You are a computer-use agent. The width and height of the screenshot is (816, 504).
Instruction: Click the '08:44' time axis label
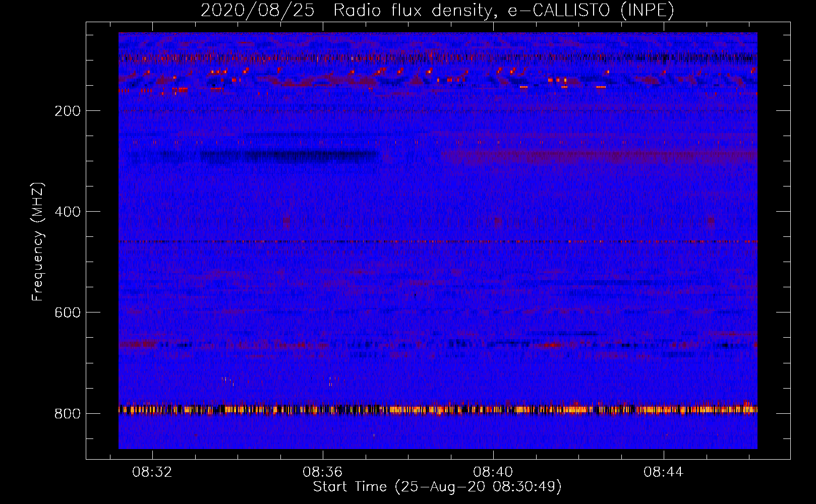pos(664,472)
